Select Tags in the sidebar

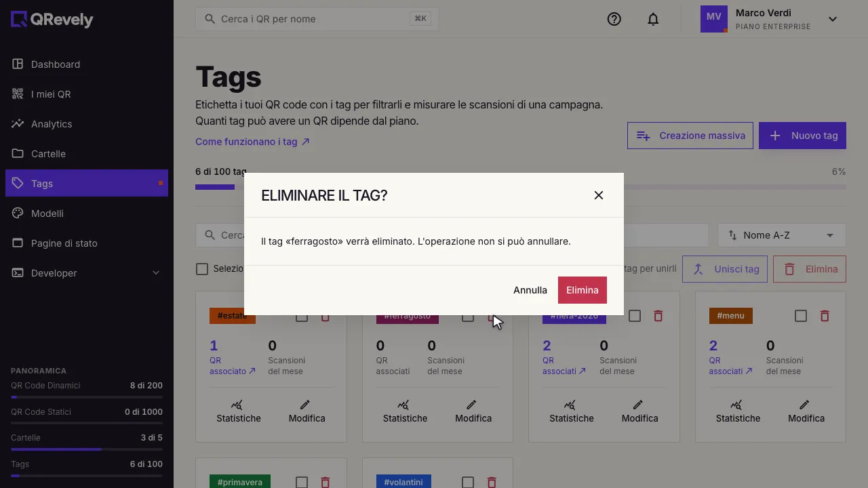(87, 183)
